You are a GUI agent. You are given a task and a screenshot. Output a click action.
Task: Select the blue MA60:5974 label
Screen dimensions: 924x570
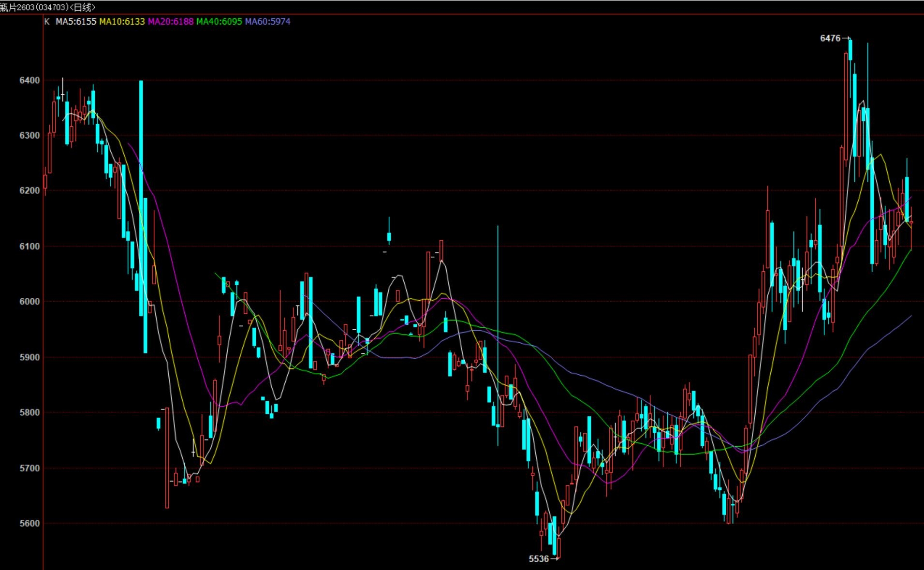(267, 22)
